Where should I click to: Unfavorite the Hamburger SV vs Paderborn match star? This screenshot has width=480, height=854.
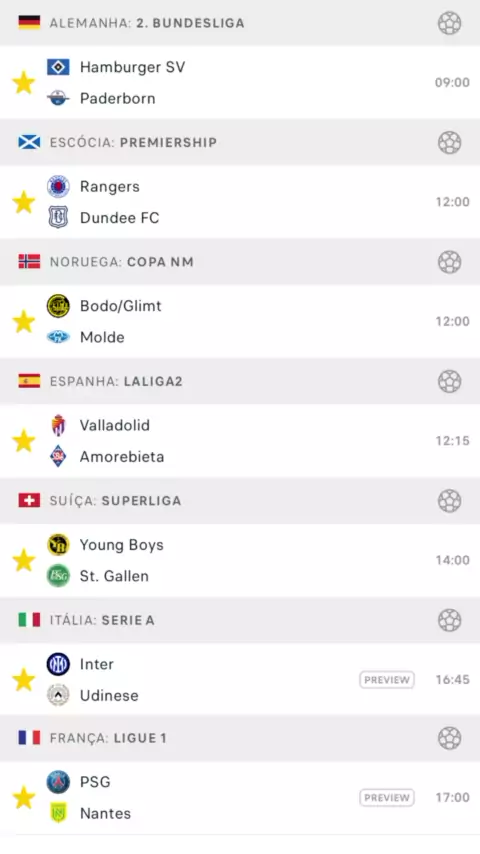point(24,83)
